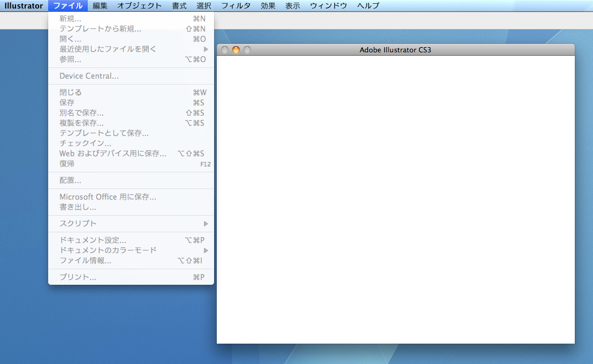Select 別名で保存... menu entry
593x364 pixels.
[x=131, y=113]
